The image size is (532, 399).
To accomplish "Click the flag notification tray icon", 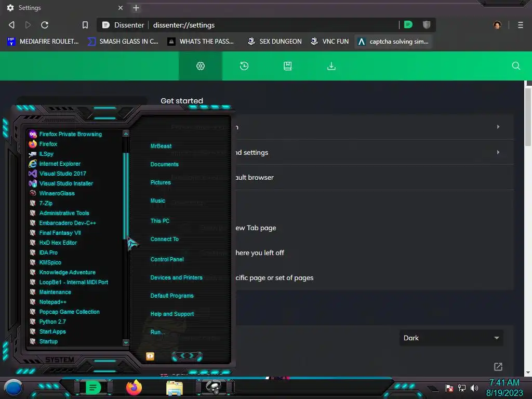I will (x=449, y=388).
